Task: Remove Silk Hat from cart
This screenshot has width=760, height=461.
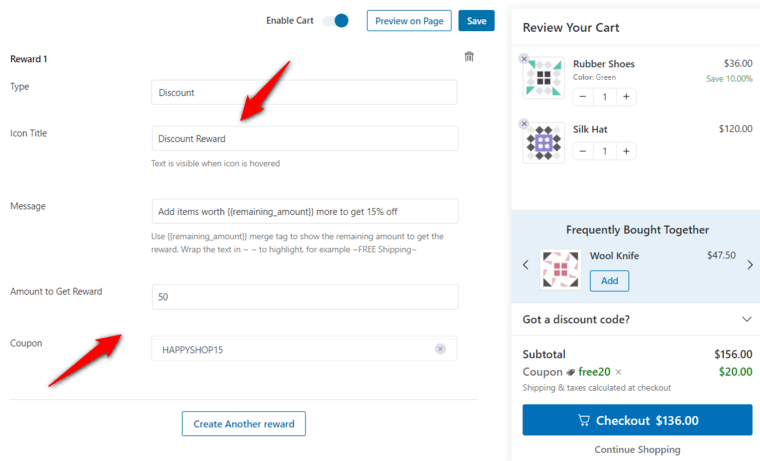Action: tap(524, 124)
